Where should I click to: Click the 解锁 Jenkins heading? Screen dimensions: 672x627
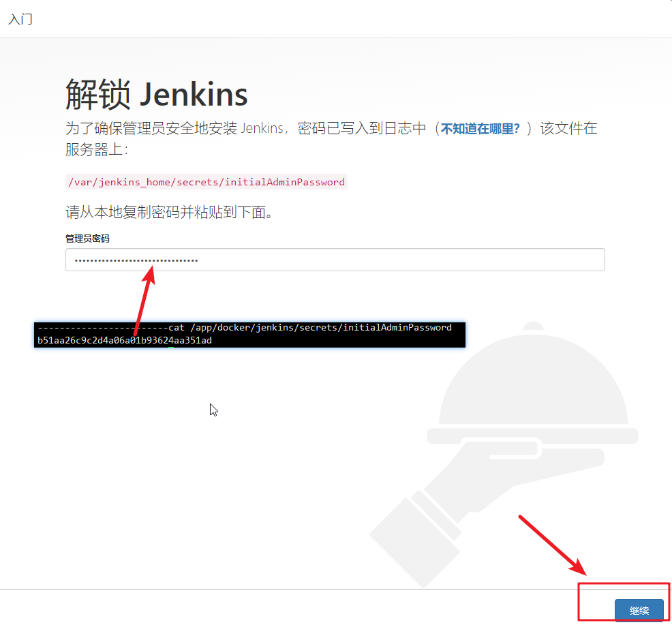[x=157, y=95]
